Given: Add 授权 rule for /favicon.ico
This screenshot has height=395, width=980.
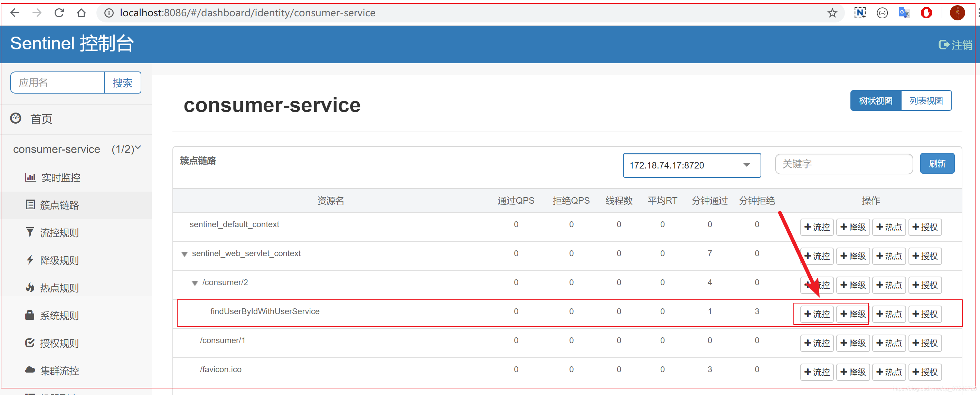Looking at the screenshot, I should pos(925,372).
